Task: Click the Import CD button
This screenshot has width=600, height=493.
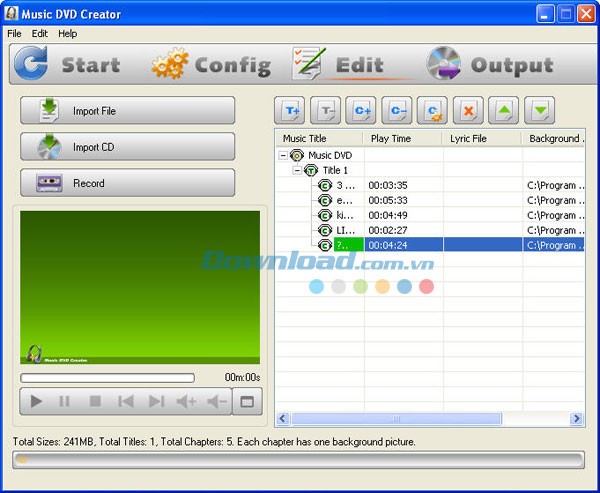Action: coord(127,147)
